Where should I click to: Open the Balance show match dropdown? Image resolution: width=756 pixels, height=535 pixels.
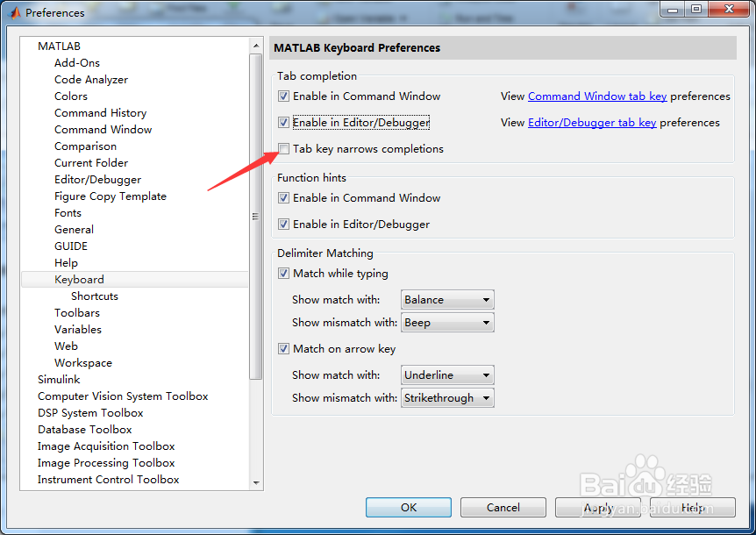(447, 300)
